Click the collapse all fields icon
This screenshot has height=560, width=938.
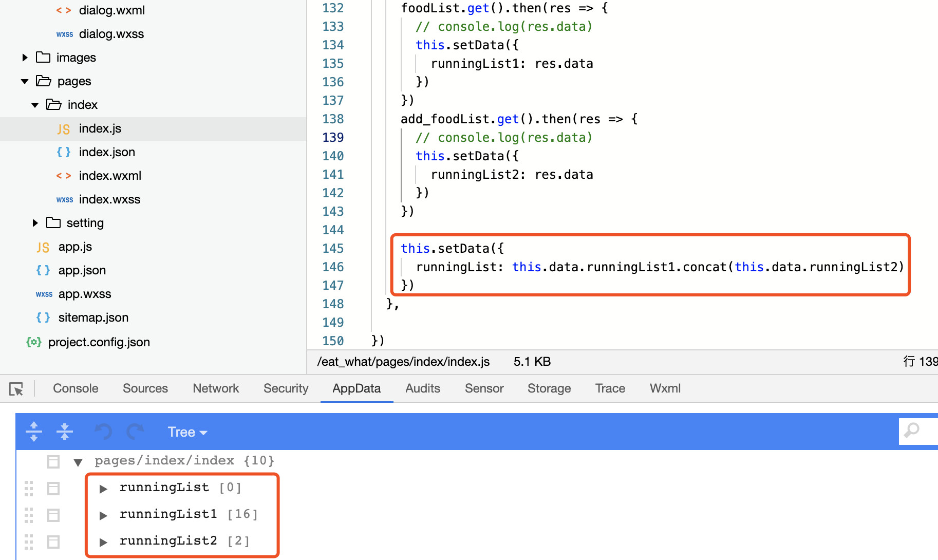[x=64, y=432]
